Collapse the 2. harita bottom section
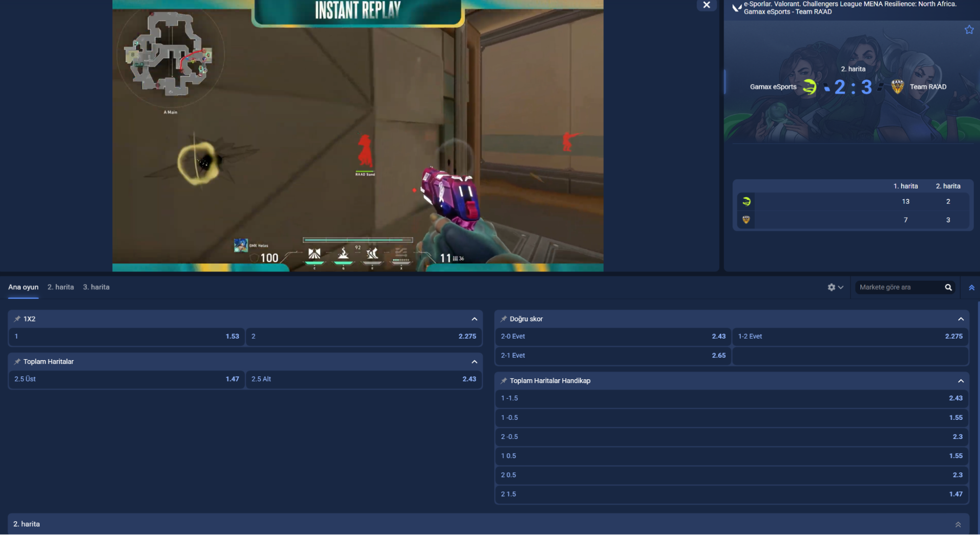Image resolution: width=980 pixels, height=535 pixels. (957, 524)
